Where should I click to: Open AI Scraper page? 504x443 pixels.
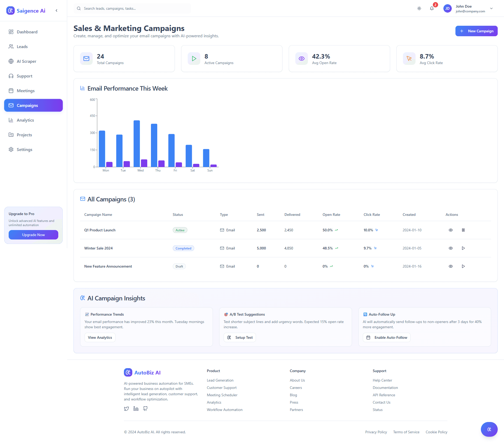point(33,61)
